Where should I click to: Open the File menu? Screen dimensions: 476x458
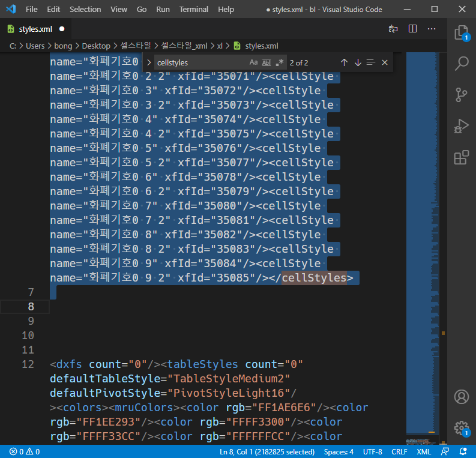tap(32, 10)
